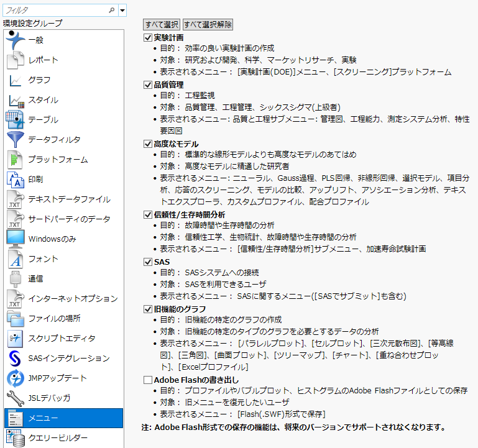Click the filter search magnifier icon
478x448 pixels.
pos(112,10)
